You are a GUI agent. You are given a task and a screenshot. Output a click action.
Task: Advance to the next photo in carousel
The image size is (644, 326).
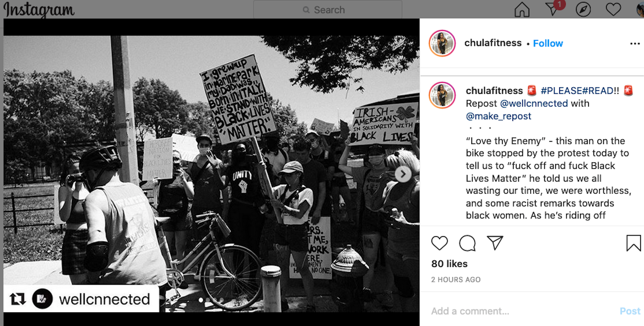pyautogui.click(x=403, y=174)
